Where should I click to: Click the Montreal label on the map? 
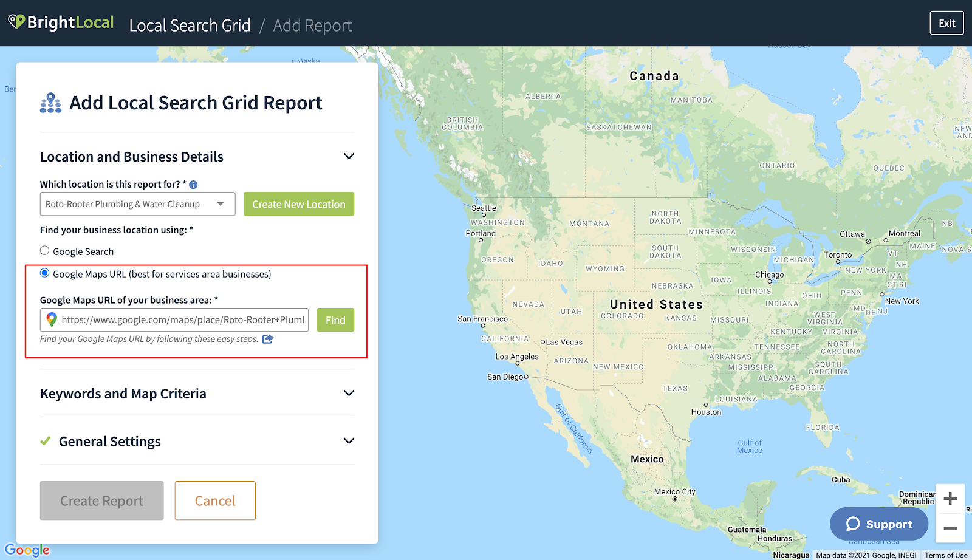(x=904, y=233)
